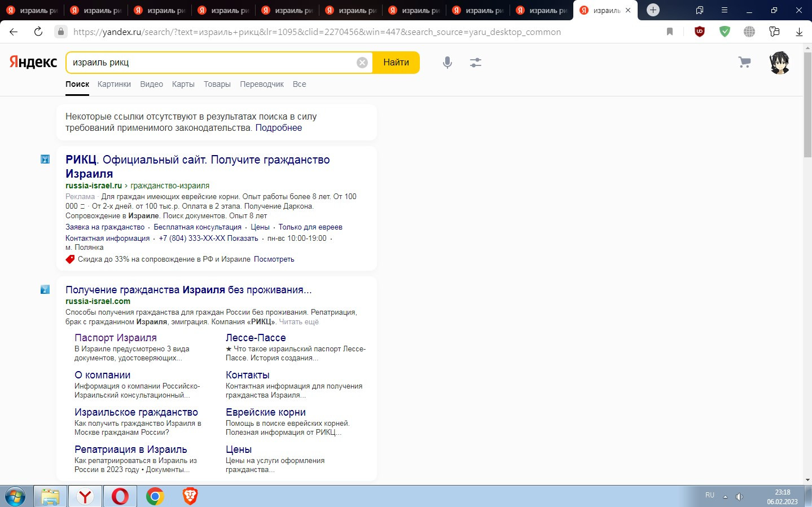Open the bookmarks collections icon in title bar
The width and height of the screenshot is (812, 507).
tap(700, 10)
